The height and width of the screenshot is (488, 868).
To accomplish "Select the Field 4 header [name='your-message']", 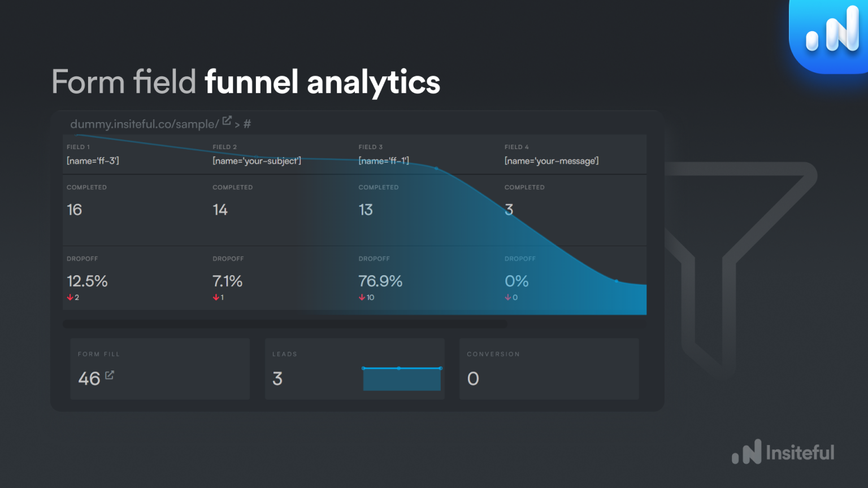I will (552, 160).
